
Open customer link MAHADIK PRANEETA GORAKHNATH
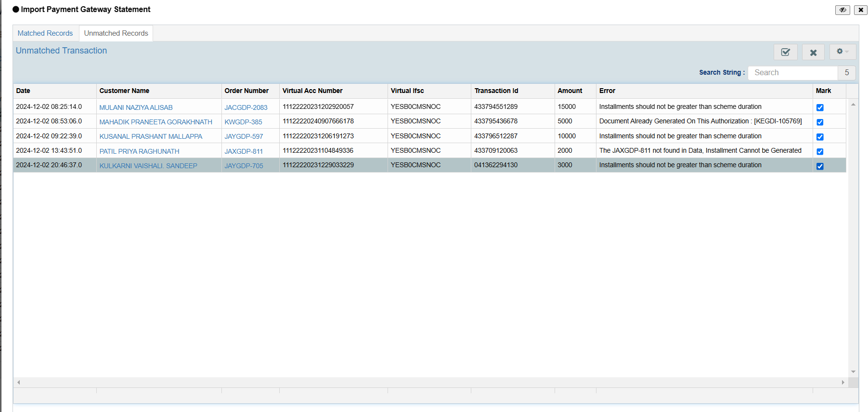155,122
